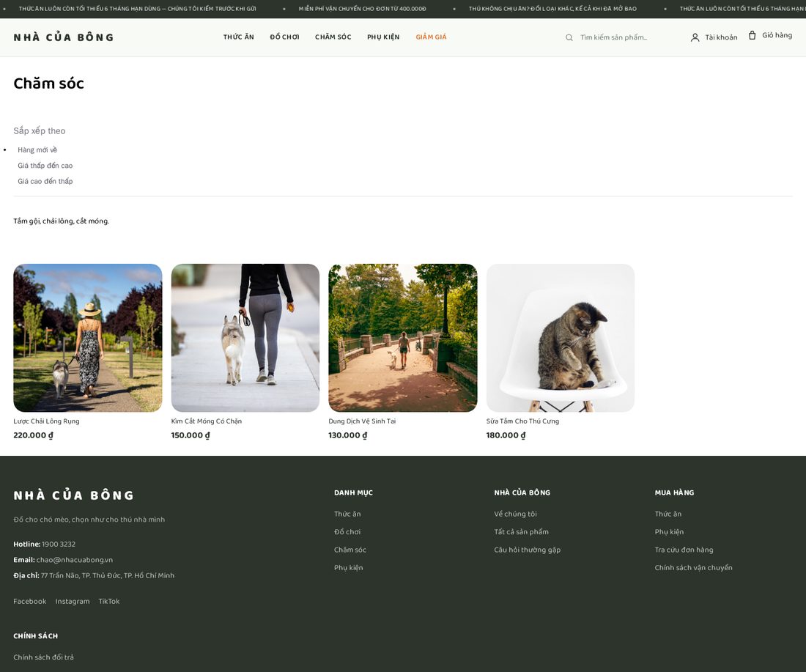
Task: Sort by Giá cao đến thấp
Action: tap(45, 181)
